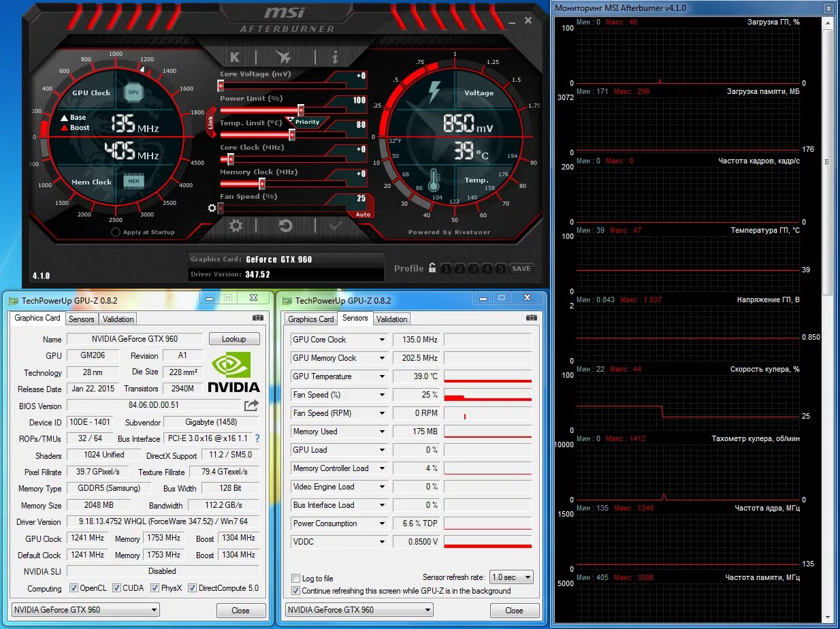The image size is (840, 629).
Task: Click camera screenshot icon in Graphics Card window
Action: [x=258, y=318]
